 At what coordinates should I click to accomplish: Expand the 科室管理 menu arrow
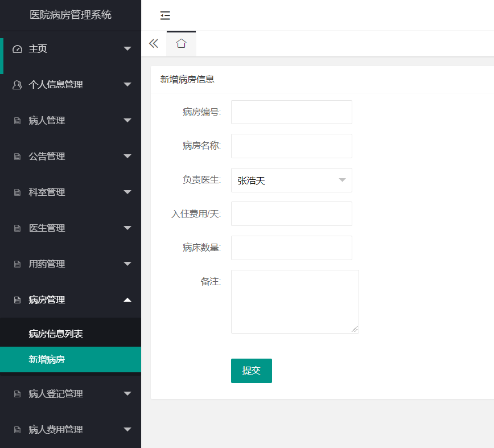(x=127, y=192)
